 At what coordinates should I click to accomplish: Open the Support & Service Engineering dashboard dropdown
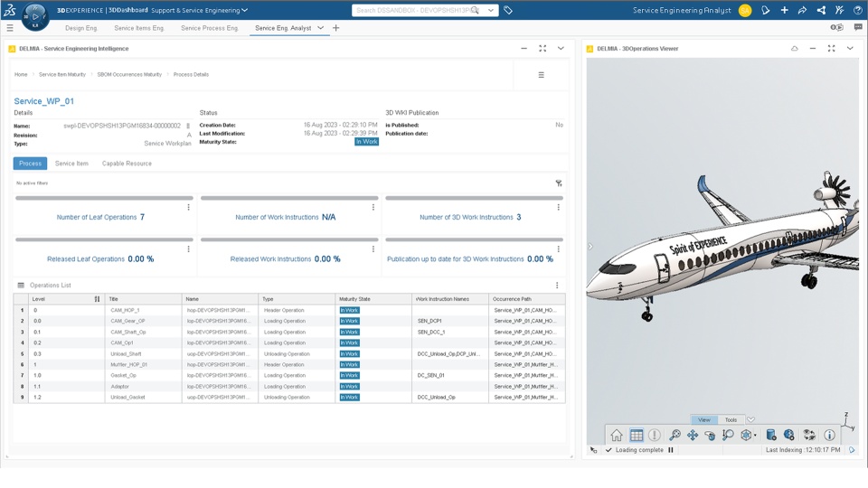(245, 10)
